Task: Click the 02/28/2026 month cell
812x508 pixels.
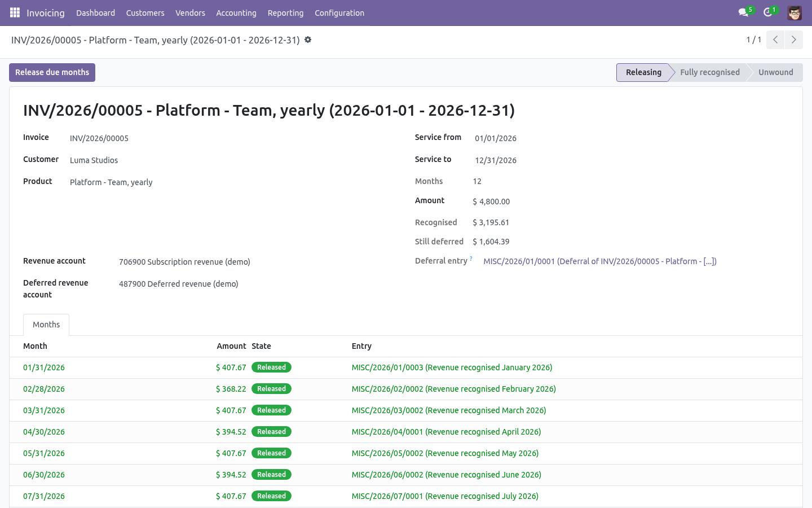Action: [44, 389]
